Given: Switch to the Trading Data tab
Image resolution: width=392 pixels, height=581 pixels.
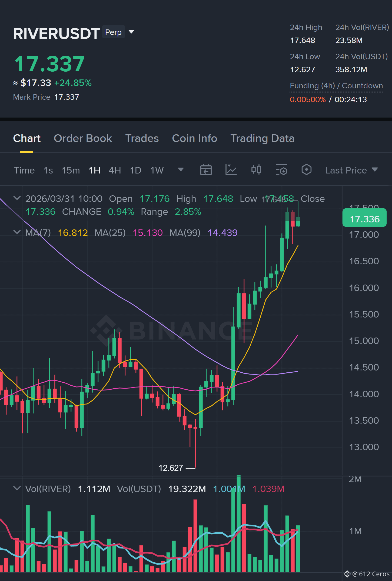Looking at the screenshot, I should click(262, 138).
